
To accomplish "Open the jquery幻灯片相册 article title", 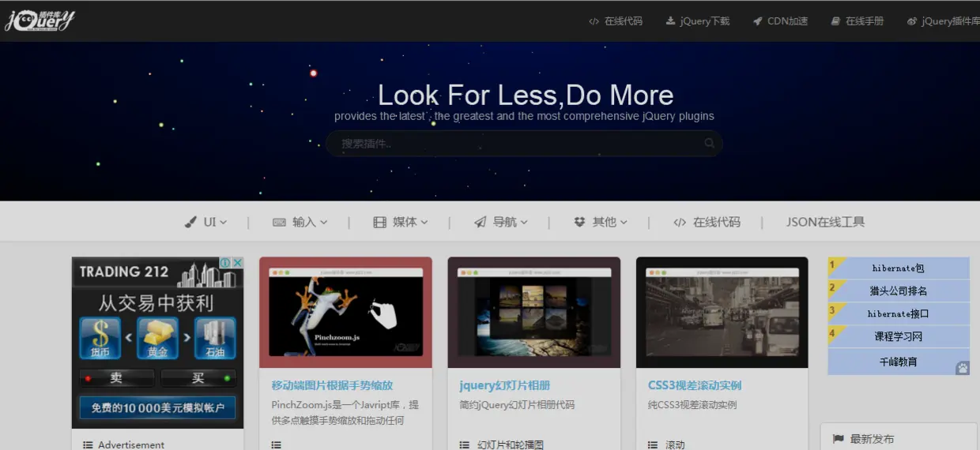I will point(504,385).
